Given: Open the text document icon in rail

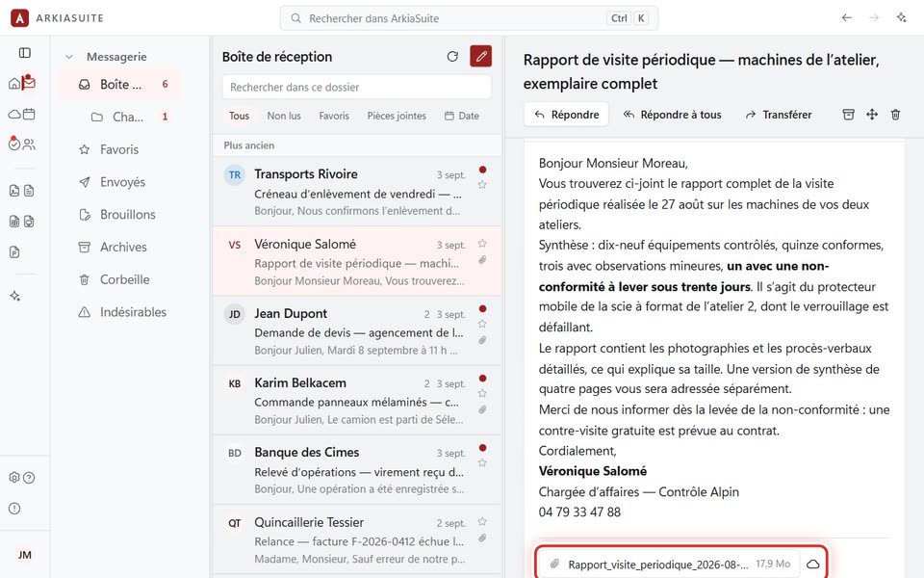Looking at the screenshot, I should [29, 191].
